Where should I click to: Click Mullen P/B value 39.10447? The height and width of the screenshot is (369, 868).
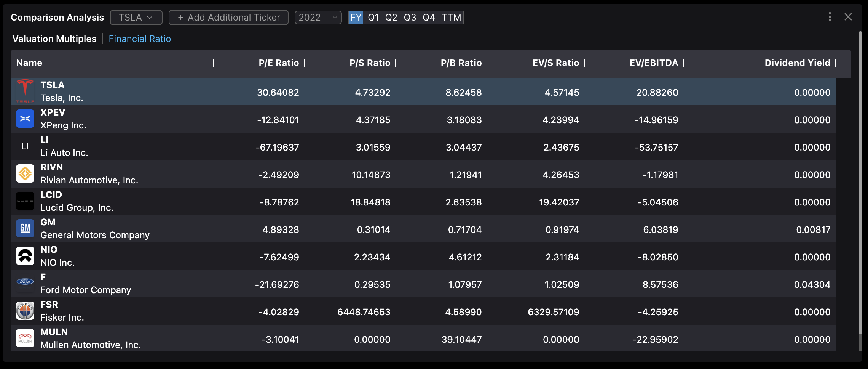click(x=461, y=340)
